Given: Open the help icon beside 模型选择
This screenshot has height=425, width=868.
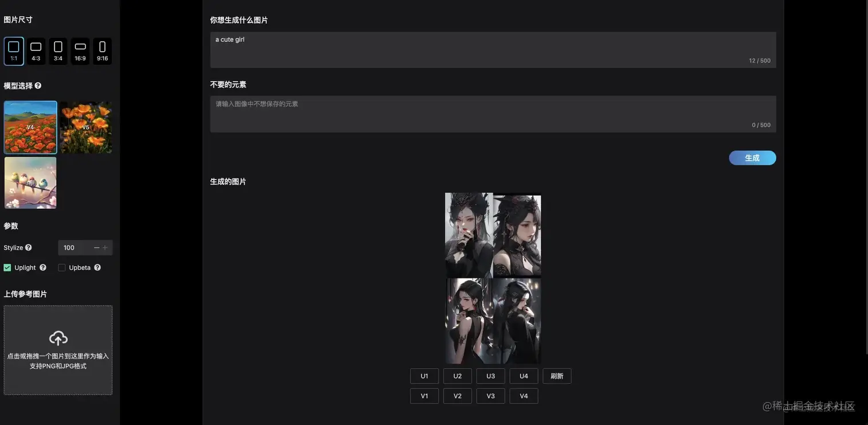Looking at the screenshot, I should point(38,85).
